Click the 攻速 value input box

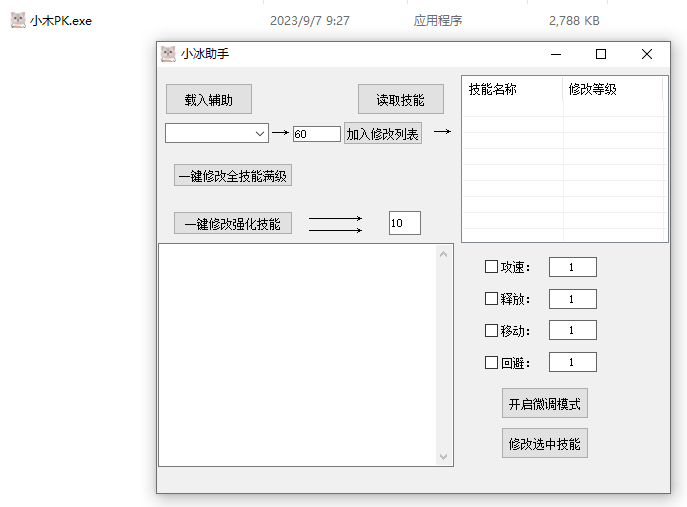(x=572, y=267)
